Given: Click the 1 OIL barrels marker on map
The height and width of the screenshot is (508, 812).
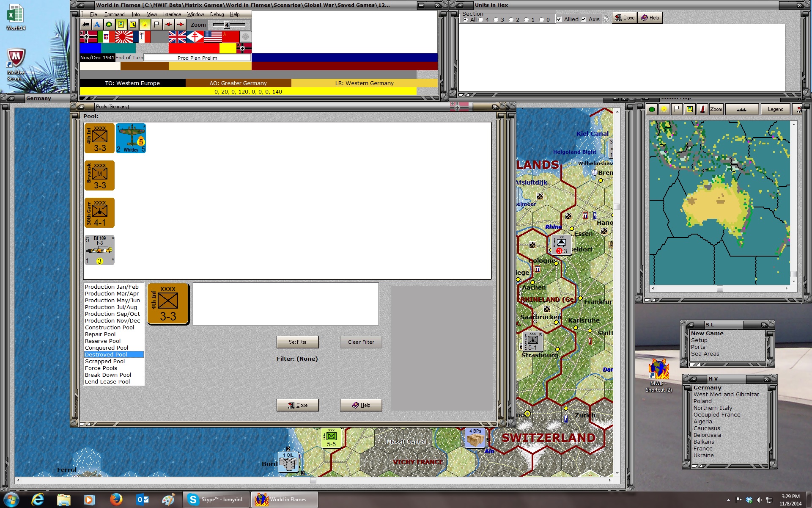Looking at the screenshot, I should click(x=288, y=462).
